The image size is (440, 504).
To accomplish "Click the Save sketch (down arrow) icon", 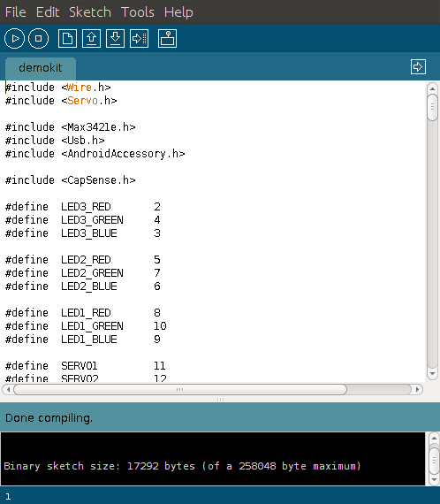I will [x=115, y=39].
